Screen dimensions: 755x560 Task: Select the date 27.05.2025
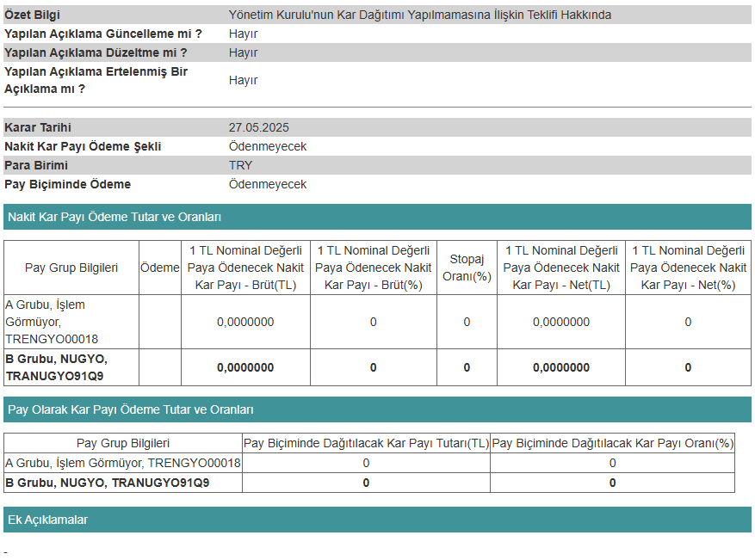pos(258,127)
